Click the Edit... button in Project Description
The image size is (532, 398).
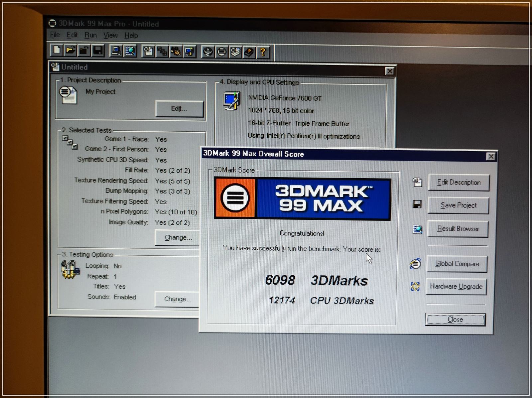179,109
